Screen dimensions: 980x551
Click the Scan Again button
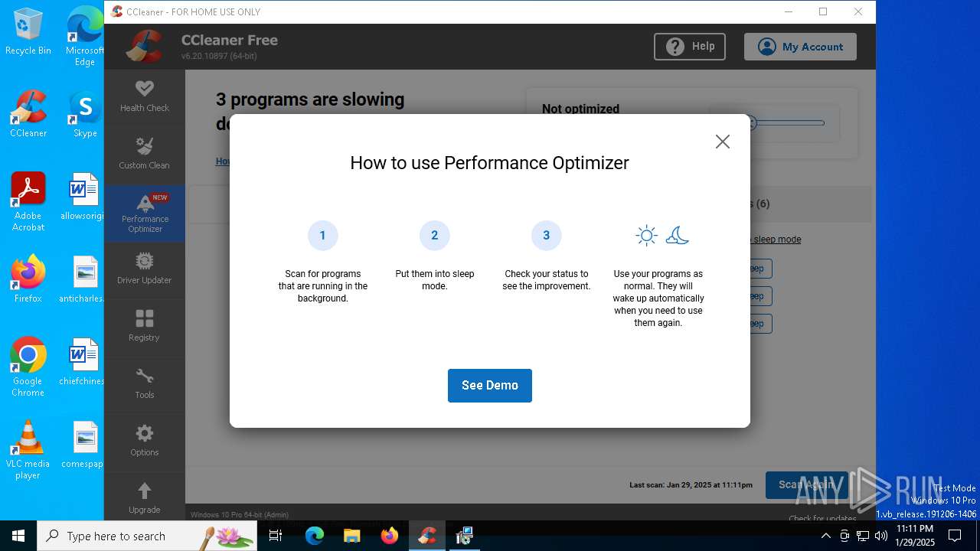click(x=806, y=484)
